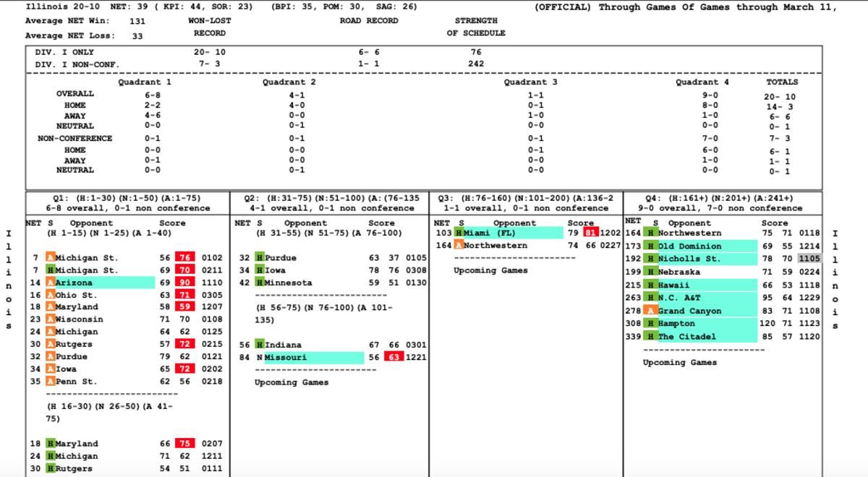Click the "ROAD RECORD" heading
Screen dimensions: 868x477
tap(369, 21)
